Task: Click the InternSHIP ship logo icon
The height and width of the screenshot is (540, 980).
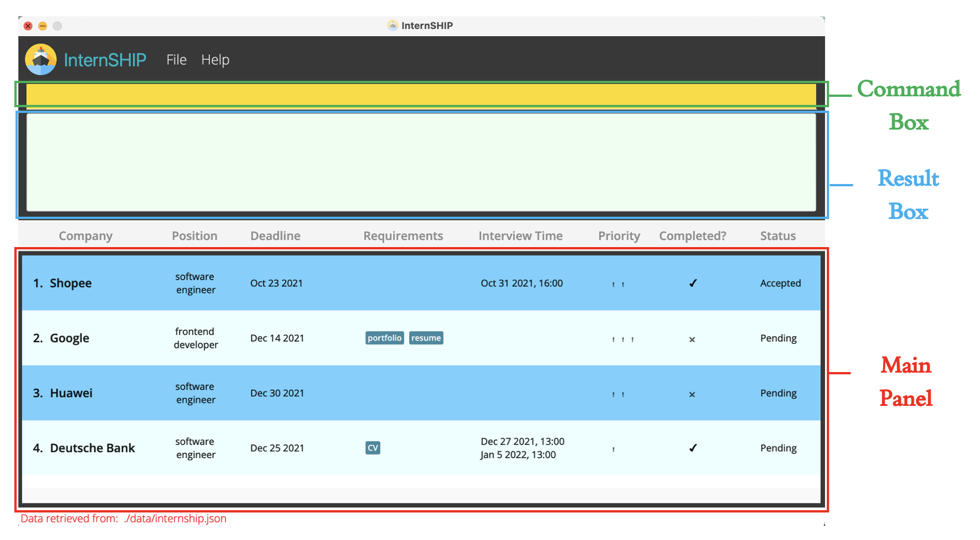Action: 41,60
